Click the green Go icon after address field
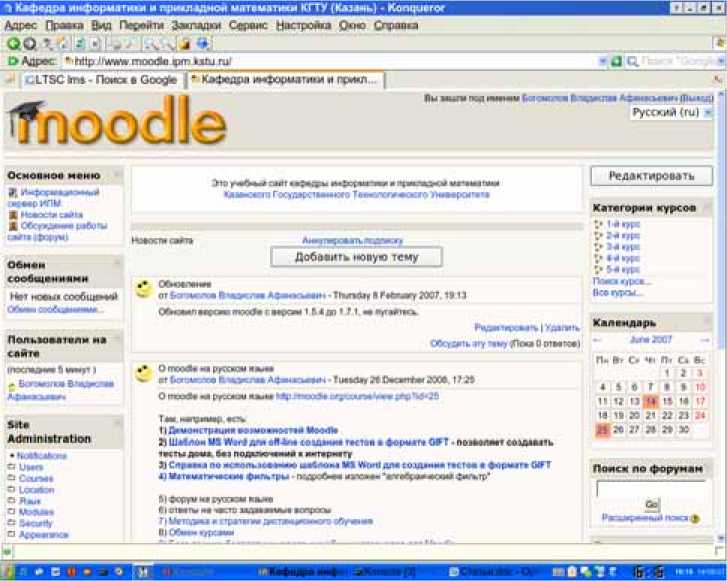The width and height of the screenshot is (727, 581). pos(616,61)
